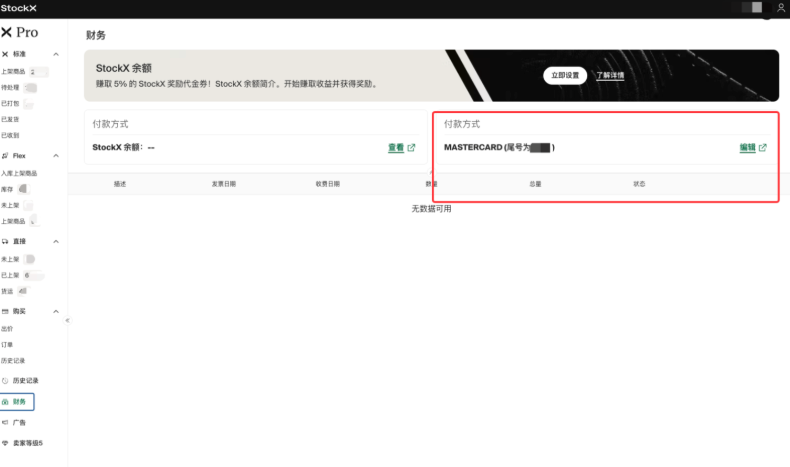Click the user profile icon at top right

[x=781, y=8]
